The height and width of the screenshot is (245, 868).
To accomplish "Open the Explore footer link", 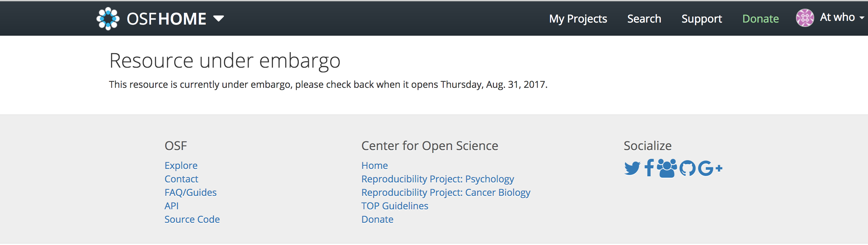I will (x=181, y=166).
